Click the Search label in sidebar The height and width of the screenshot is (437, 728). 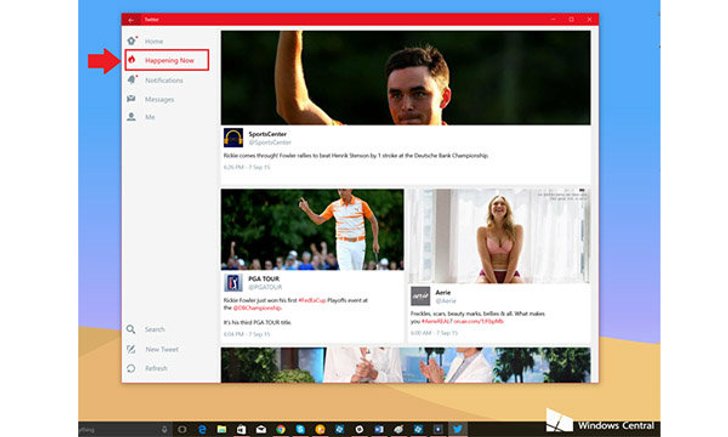click(x=155, y=329)
